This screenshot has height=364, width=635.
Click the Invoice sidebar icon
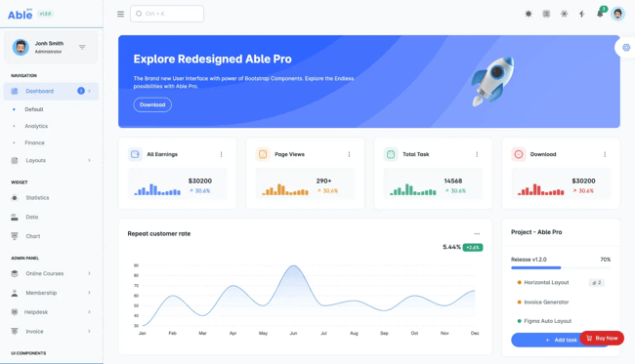tap(15, 331)
